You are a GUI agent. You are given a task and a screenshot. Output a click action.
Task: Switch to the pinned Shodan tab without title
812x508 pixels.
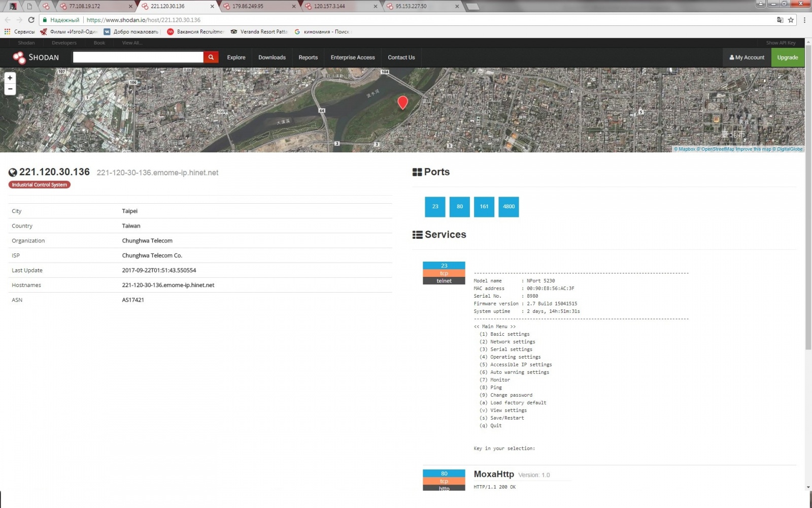[x=46, y=7]
